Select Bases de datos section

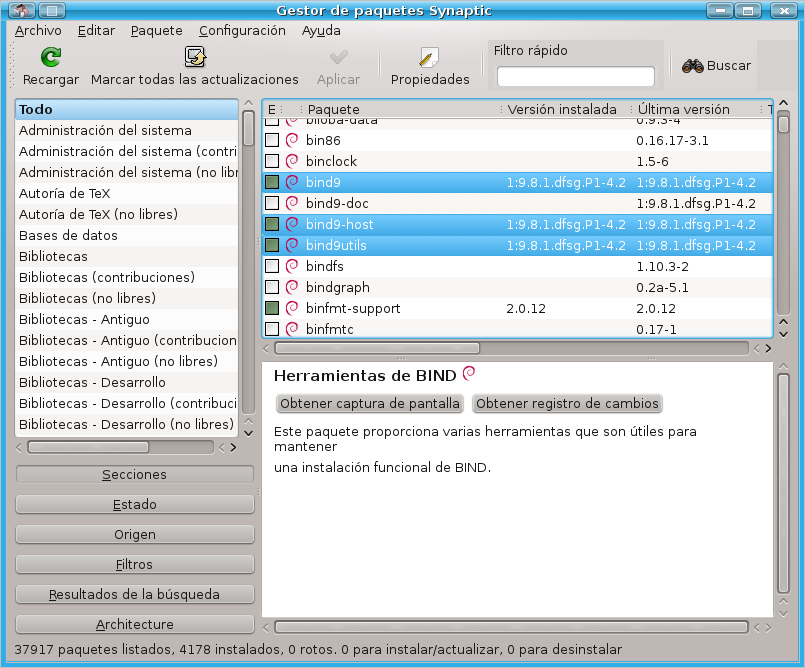pos(127,235)
